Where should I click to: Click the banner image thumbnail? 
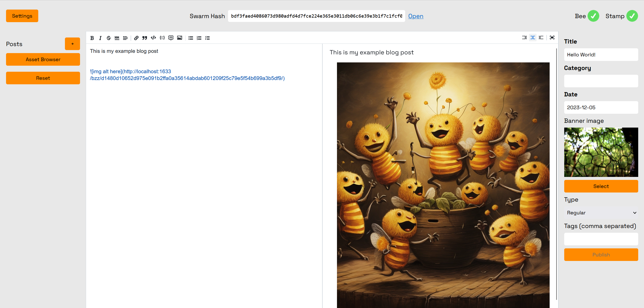click(x=601, y=152)
